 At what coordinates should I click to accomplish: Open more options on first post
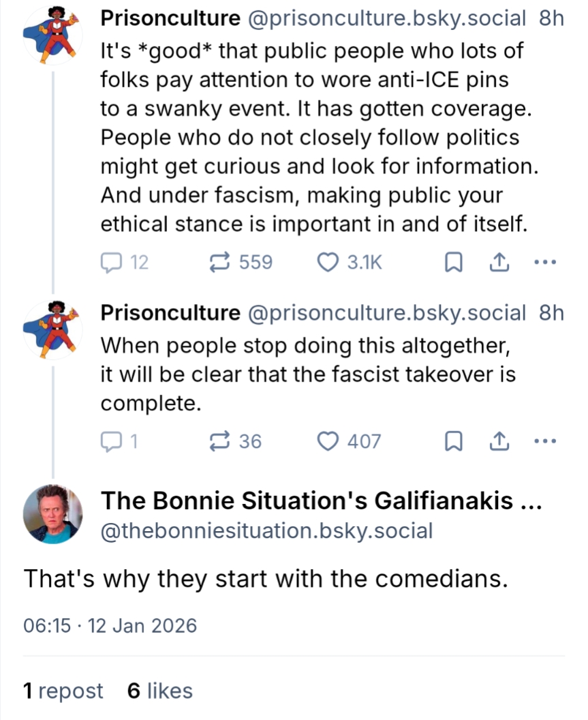click(x=545, y=262)
